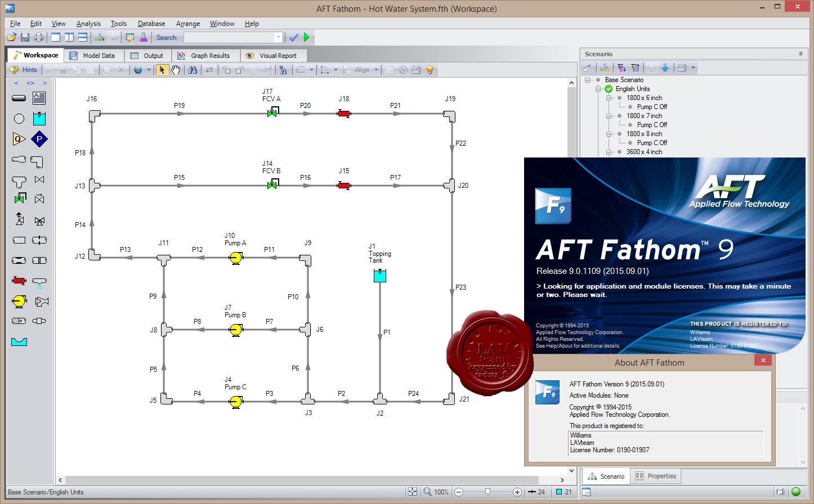Select the J1 Topping Tank on workspace
This screenshot has height=504, width=814.
coord(380,275)
